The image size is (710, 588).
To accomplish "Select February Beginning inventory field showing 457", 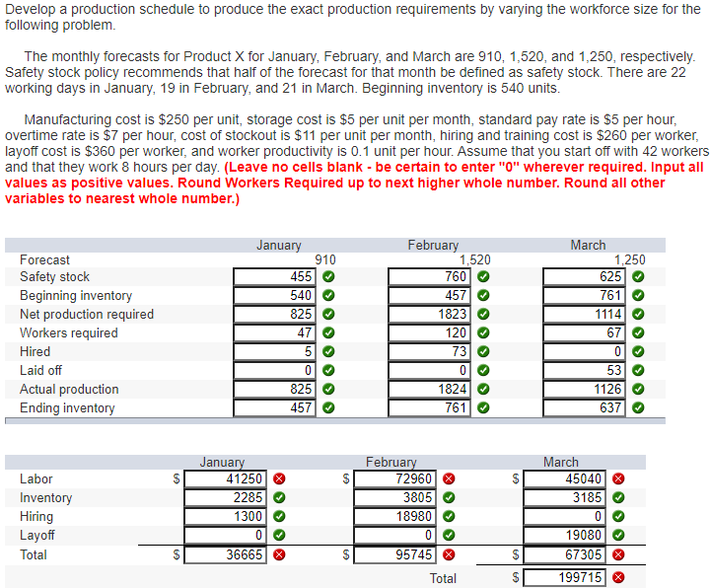I will pyautogui.click(x=429, y=295).
